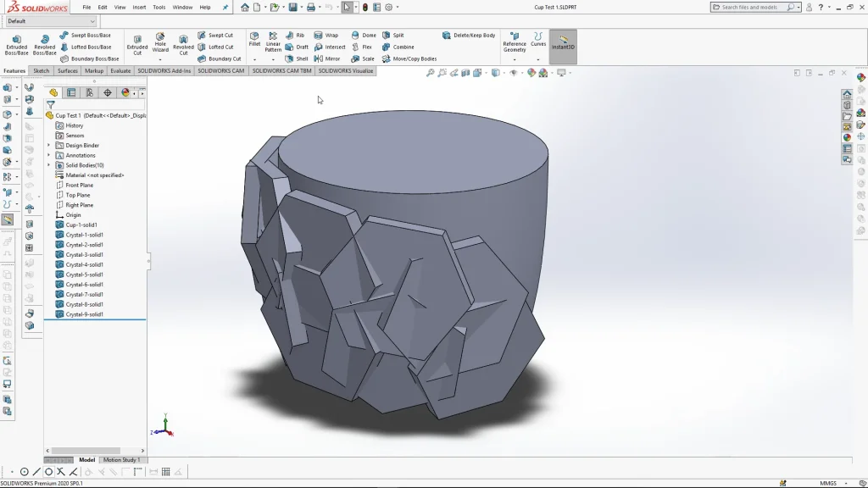Expand the Solid Bodies(10) folder

click(49, 165)
